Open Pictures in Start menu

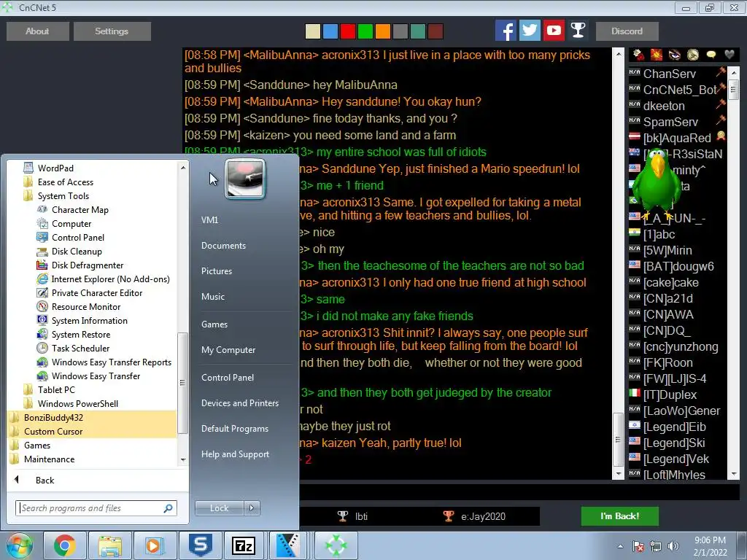point(216,271)
